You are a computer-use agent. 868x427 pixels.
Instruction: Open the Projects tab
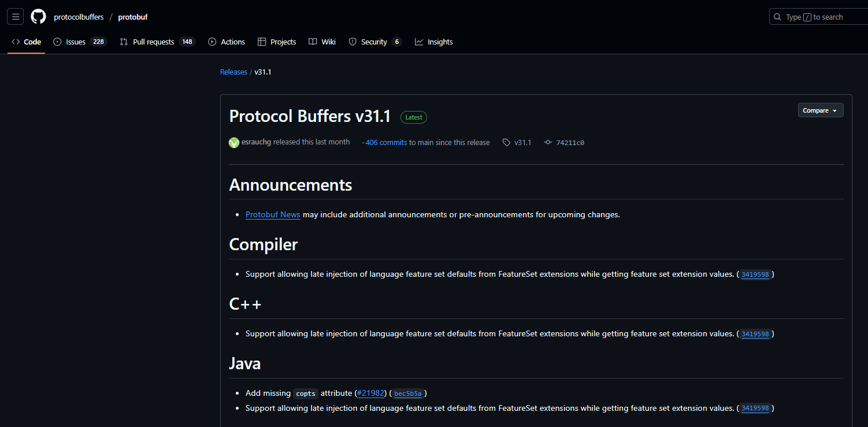(277, 42)
